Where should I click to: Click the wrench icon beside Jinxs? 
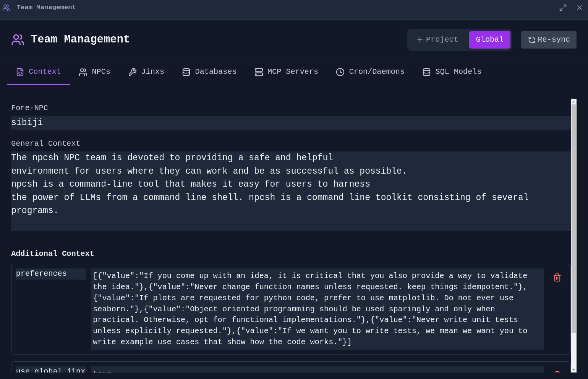tap(133, 72)
